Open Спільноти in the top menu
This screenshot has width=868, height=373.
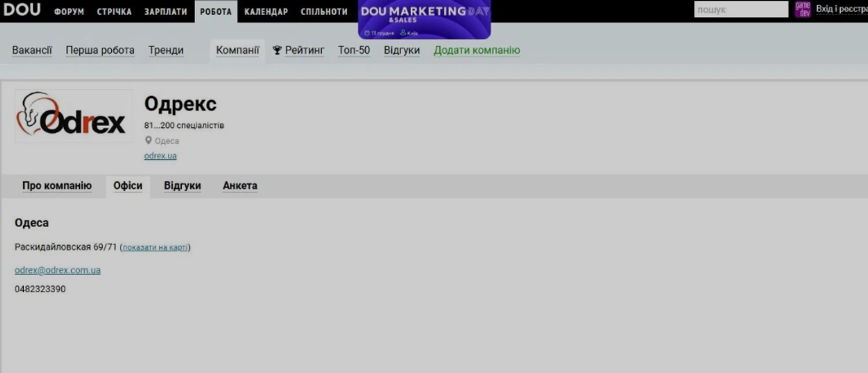pos(324,12)
